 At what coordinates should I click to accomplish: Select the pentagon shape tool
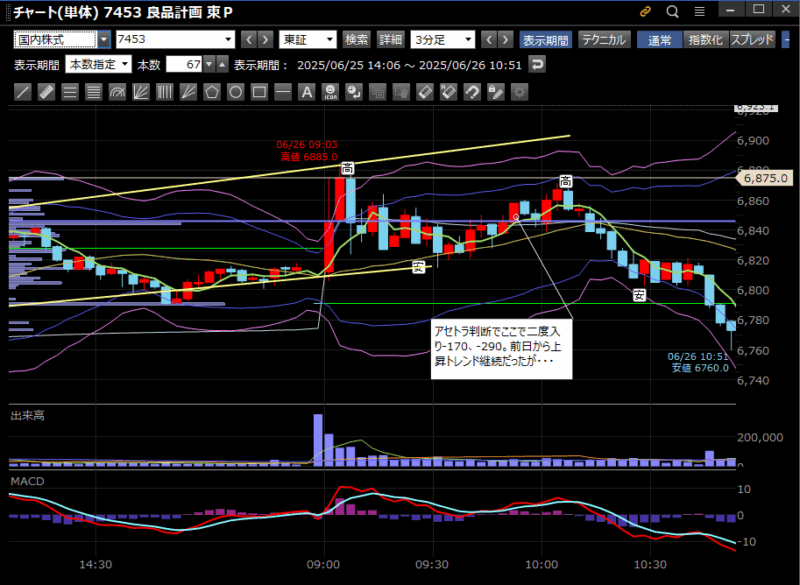212,92
